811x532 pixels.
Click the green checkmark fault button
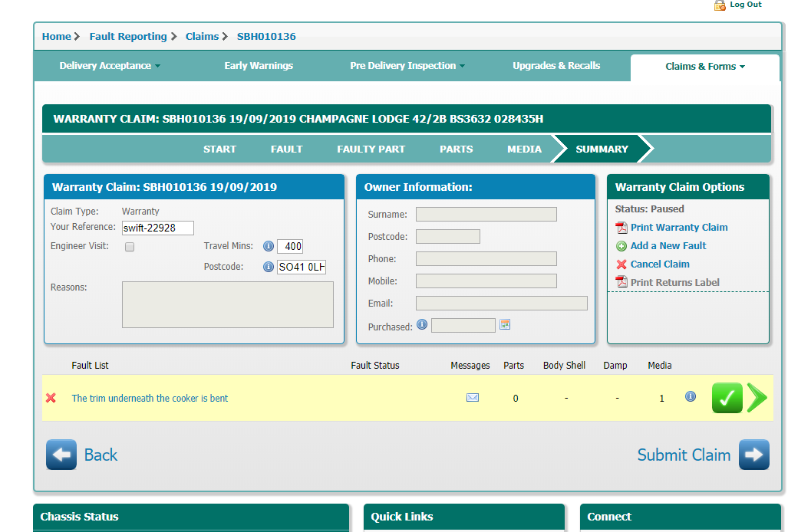(727, 398)
